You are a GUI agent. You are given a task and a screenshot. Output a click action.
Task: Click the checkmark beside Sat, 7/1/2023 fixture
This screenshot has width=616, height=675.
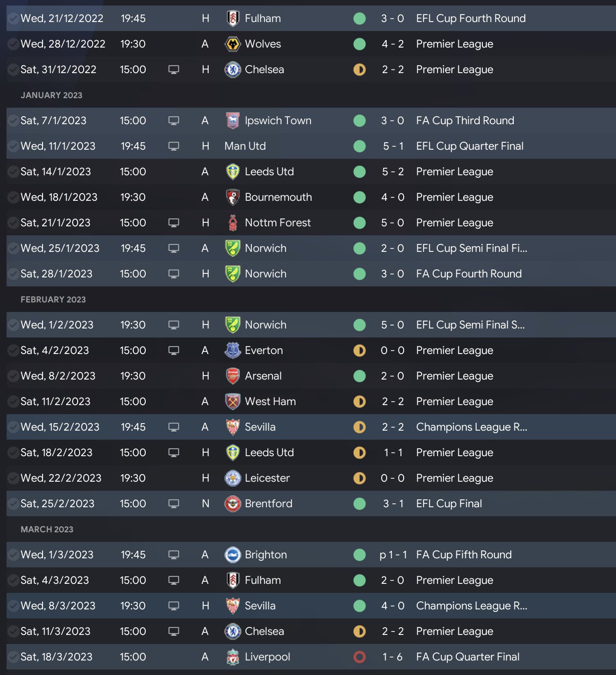pos(13,121)
